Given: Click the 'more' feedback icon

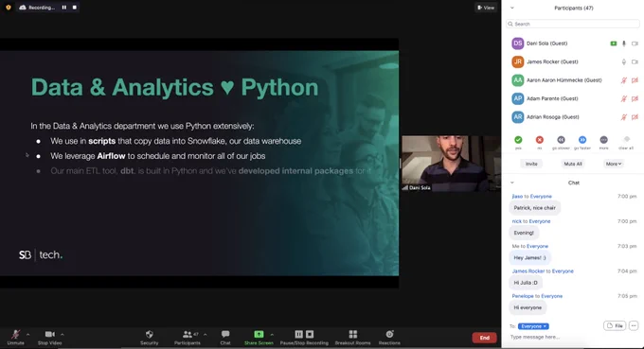Looking at the screenshot, I should tap(604, 140).
